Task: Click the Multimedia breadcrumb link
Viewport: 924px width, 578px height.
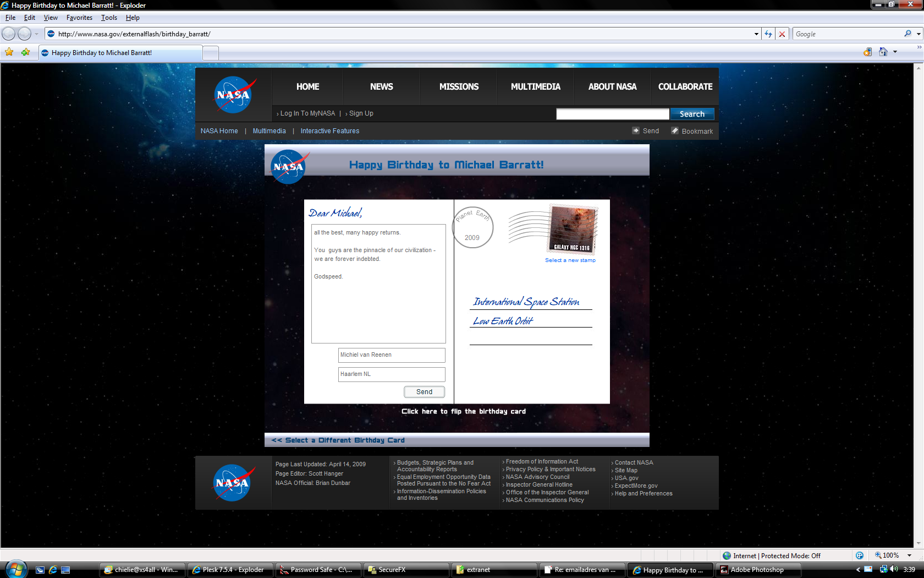Action: [269, 131]
